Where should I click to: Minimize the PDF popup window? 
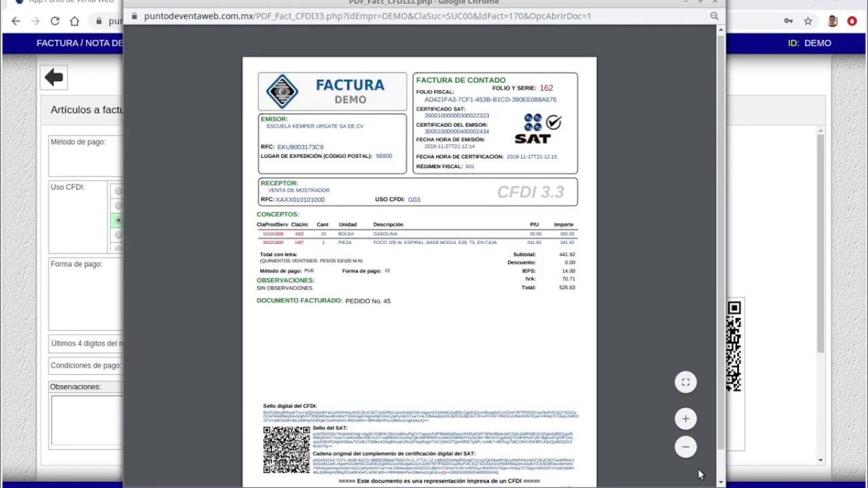point(686,2)
